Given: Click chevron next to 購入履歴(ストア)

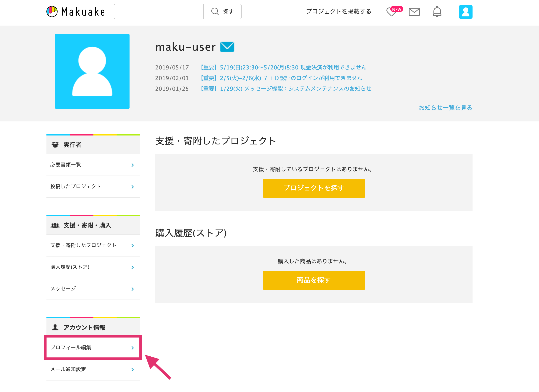Looking at the screenshot, I should click(133, 267).
